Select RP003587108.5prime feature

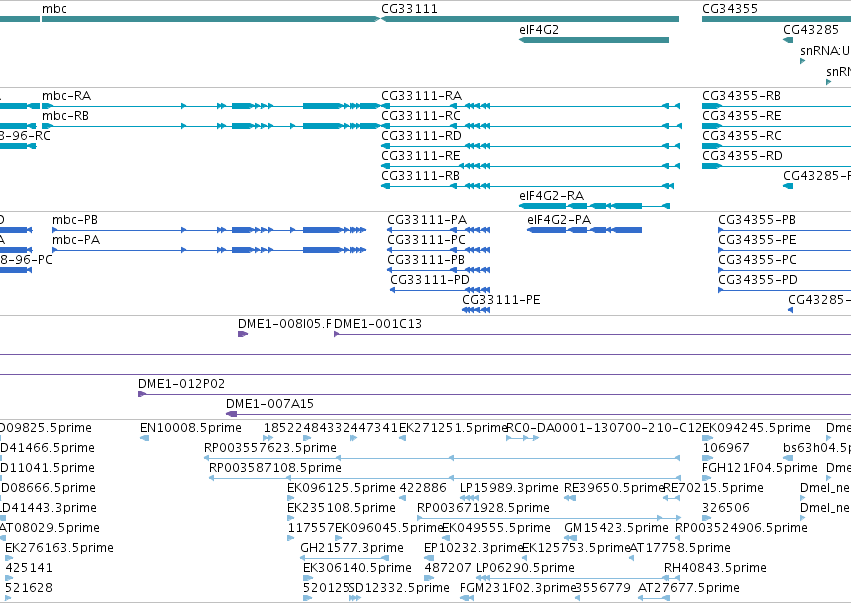(x=445, y=478)
